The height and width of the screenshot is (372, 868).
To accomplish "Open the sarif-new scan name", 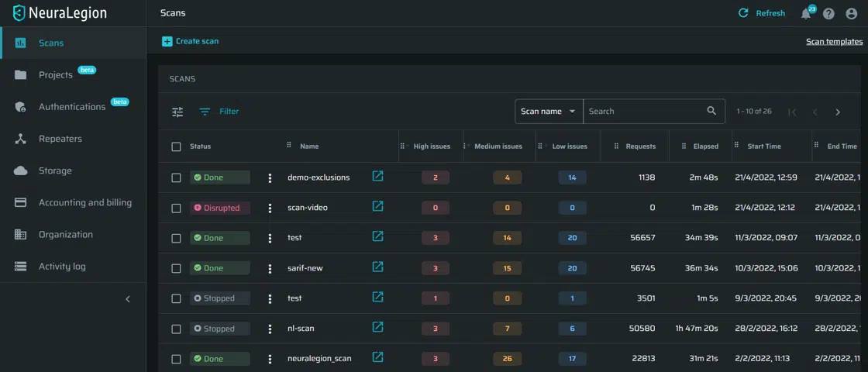I will click(305, 268).
